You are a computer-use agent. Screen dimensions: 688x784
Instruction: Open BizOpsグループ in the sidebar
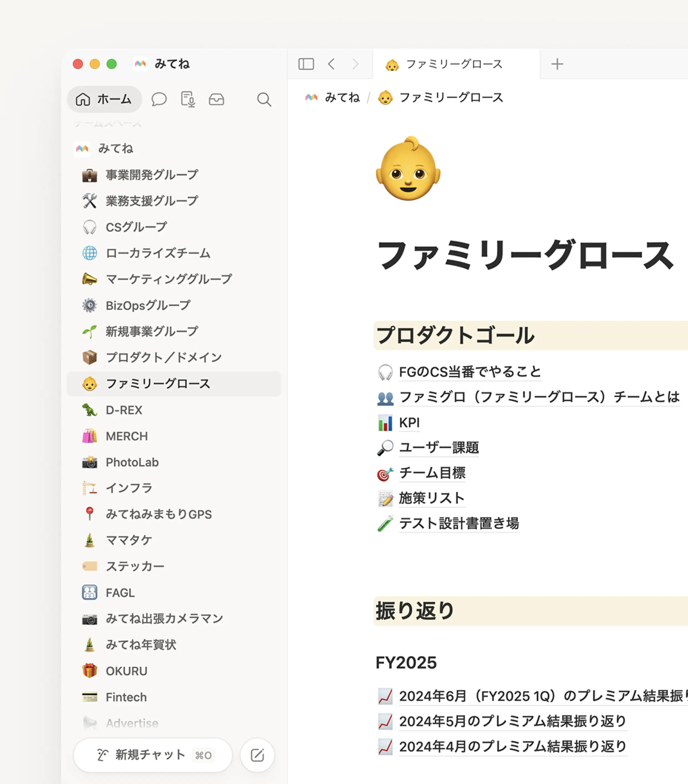coord(174,305)
